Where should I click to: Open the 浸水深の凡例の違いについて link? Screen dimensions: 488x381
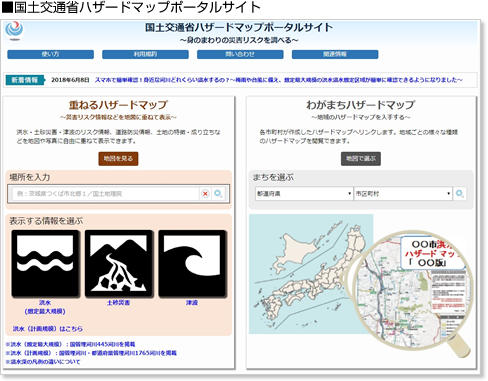click(x=43, y=362)
